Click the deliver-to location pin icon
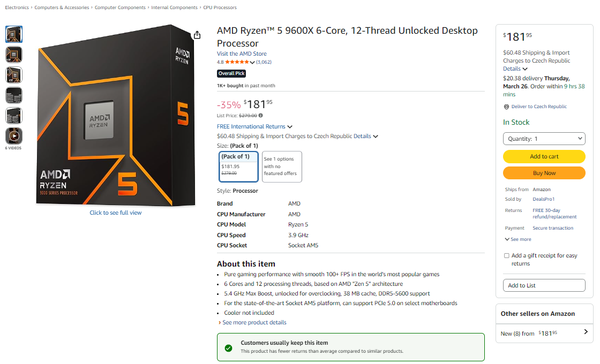This screenshot has width=600, height=364. 506,107
